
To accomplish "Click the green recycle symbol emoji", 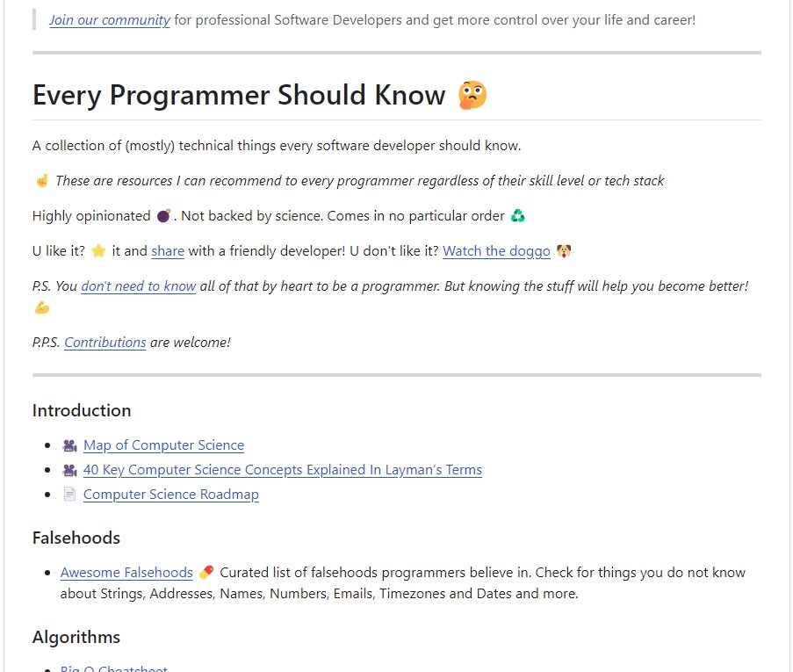I will (518, 216).
